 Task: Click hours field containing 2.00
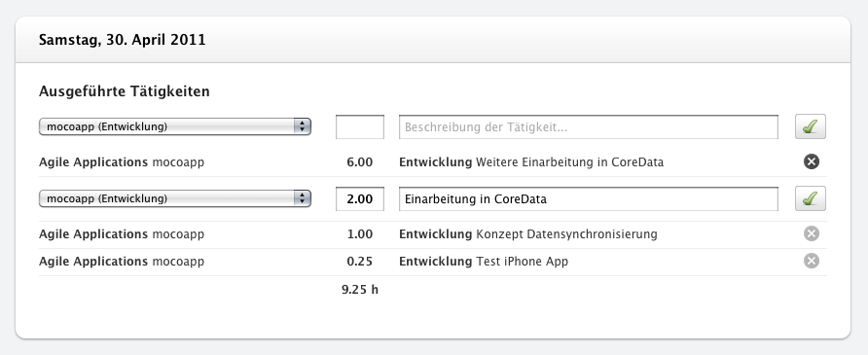[360, 199]
